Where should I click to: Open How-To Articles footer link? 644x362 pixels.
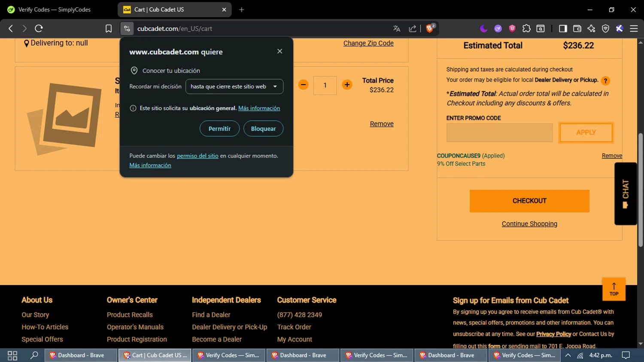coord(45,327)
